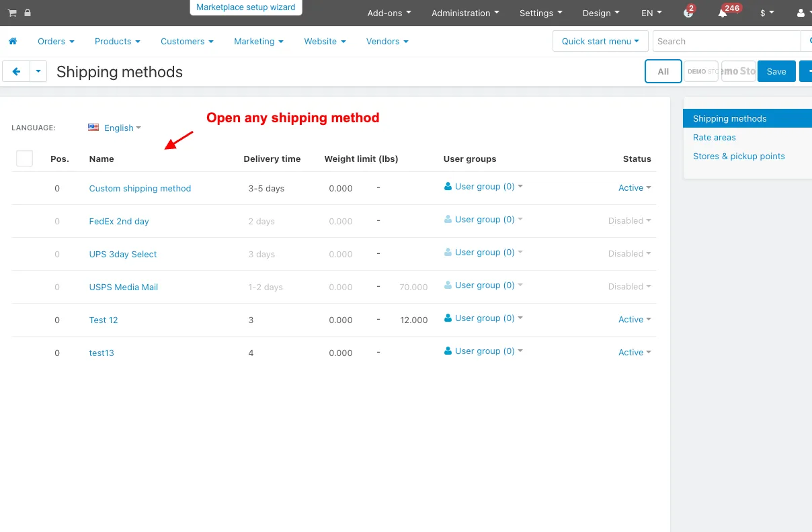Click into the Search field
The image size is (812, 532).
[726, 41]
